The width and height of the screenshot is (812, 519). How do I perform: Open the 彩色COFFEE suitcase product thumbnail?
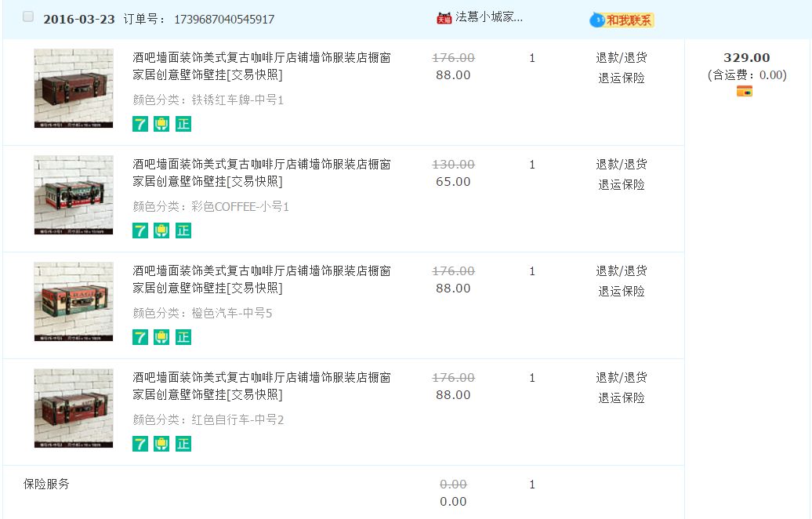[74, 194]
